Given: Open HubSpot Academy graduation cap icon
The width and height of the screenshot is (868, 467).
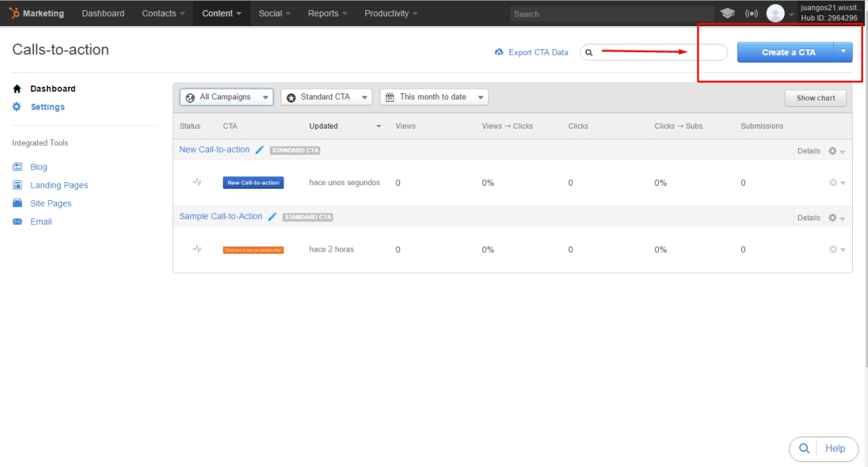Looking at the screenshot, I should (728, 12).
